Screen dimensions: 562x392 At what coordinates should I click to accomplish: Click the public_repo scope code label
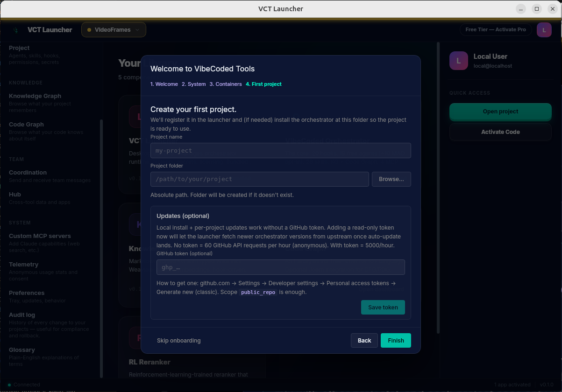coord(258,292)
